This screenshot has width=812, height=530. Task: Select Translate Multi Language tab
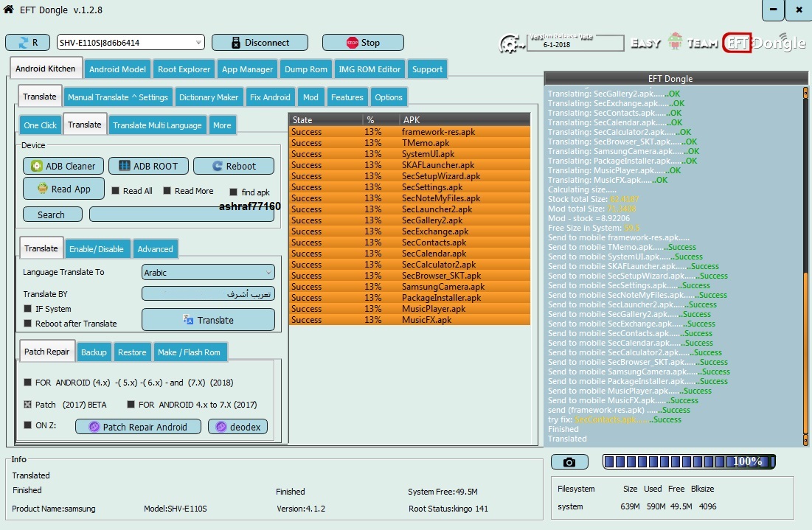click(x=157, y=125)
